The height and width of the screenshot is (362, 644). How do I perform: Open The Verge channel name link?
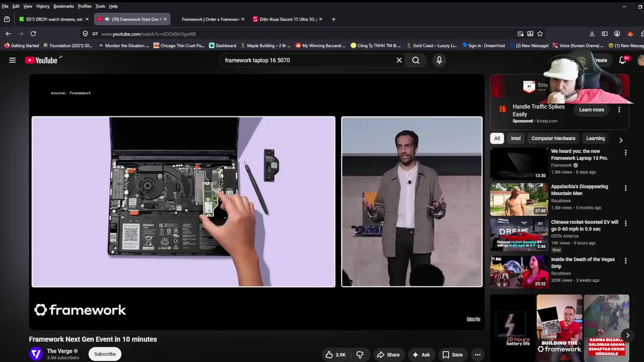click(59, 351)
